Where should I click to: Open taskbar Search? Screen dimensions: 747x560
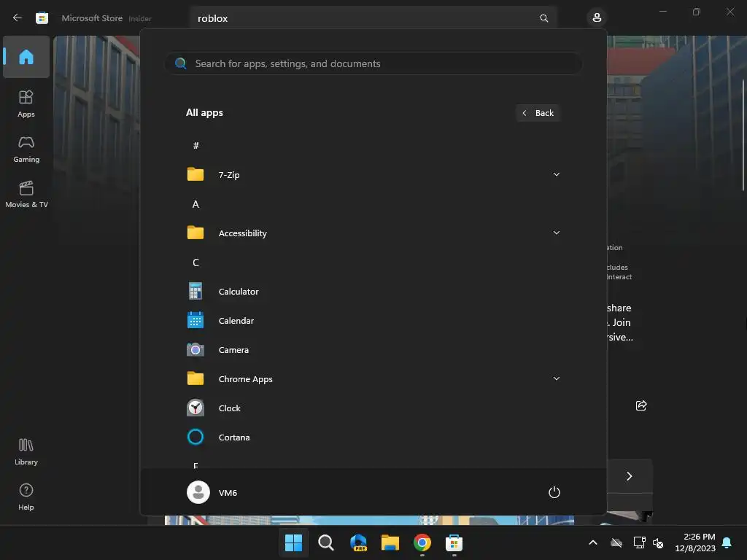pos(326,542)
